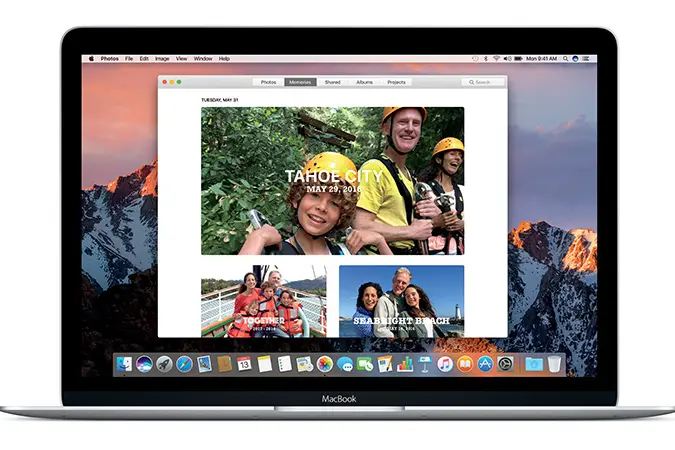This screenshot has width=675, height=450.
Task: Open the Window menu
Action: coord(203,59)
